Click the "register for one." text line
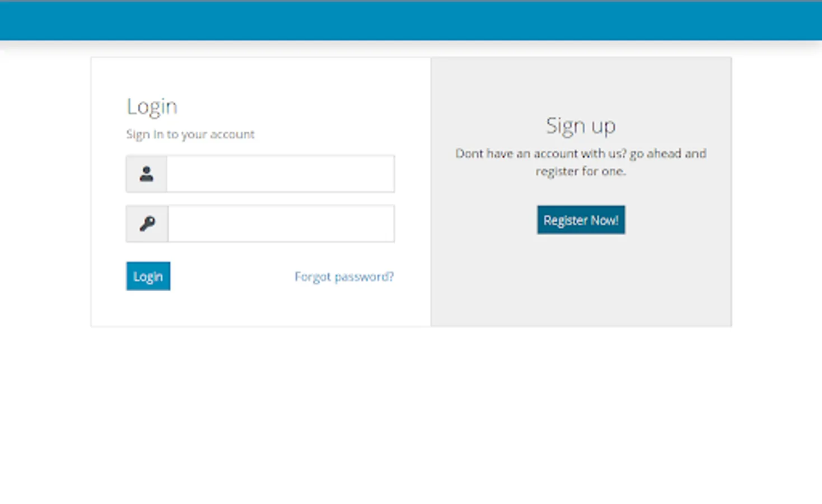The height and width of the screenshot is (504, 822). pos(581,171)
